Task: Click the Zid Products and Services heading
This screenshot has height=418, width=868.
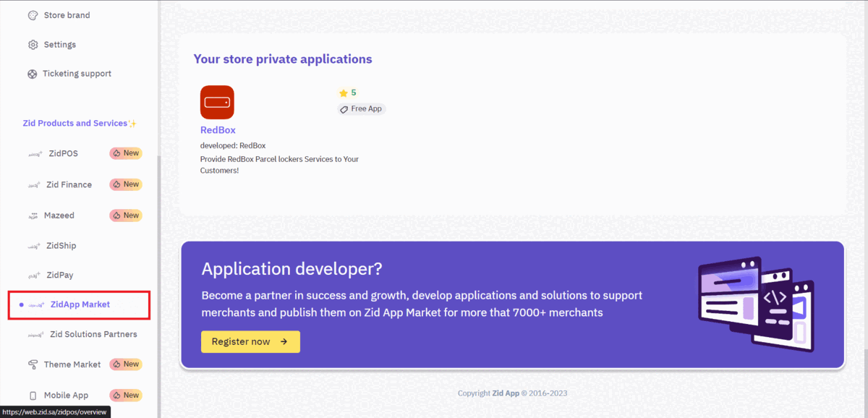Action: [80, 124]
